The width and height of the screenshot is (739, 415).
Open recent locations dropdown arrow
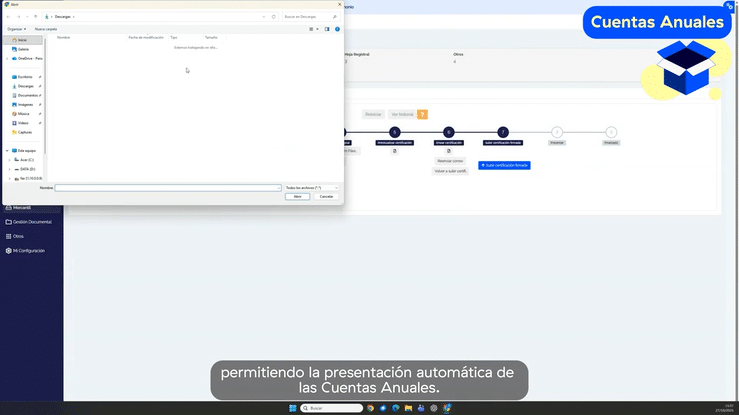(x=27, y=16)
